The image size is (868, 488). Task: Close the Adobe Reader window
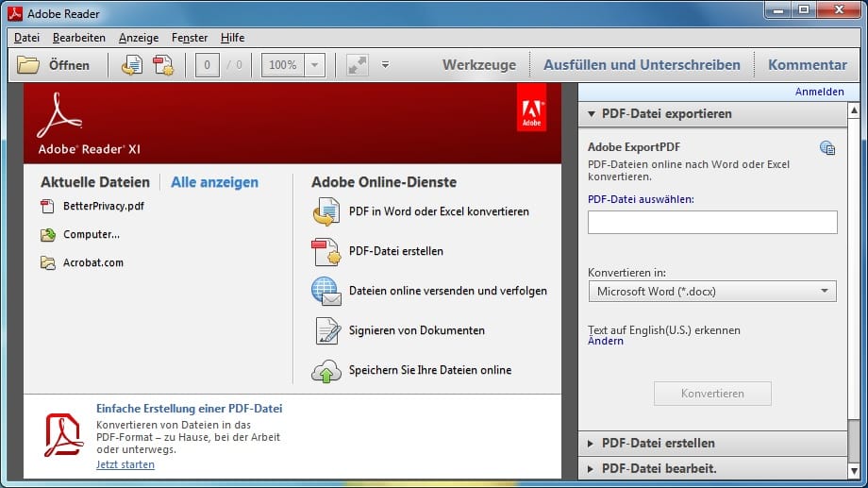(x=839, y=10)
